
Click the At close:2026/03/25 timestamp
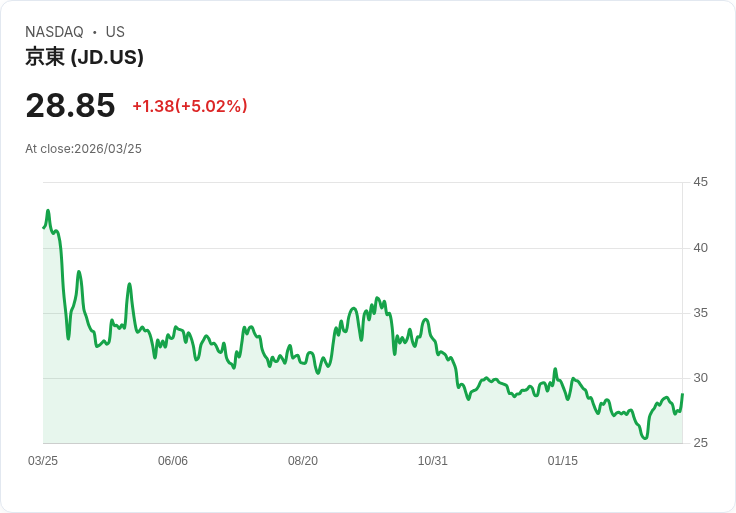[83, 149]
